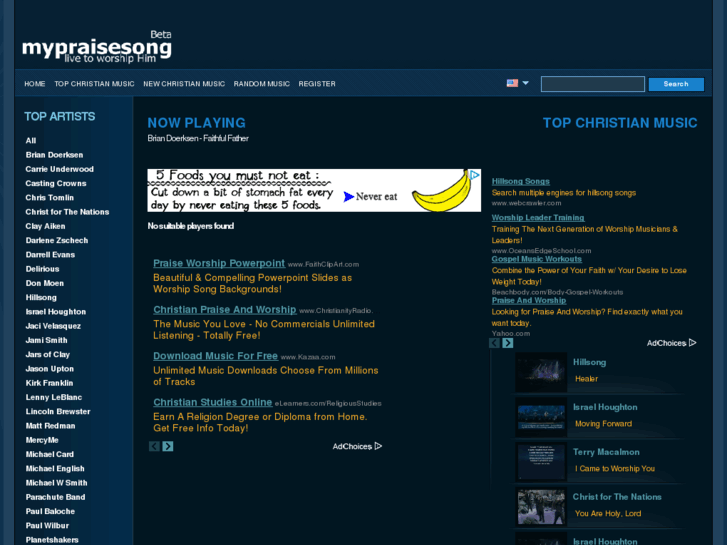Image resolution: width=727 pixels, height=545 pixels.
Task: Open TOP CHRISTIAN MUSIC in the nav bar
Action: tap(94, 84)
